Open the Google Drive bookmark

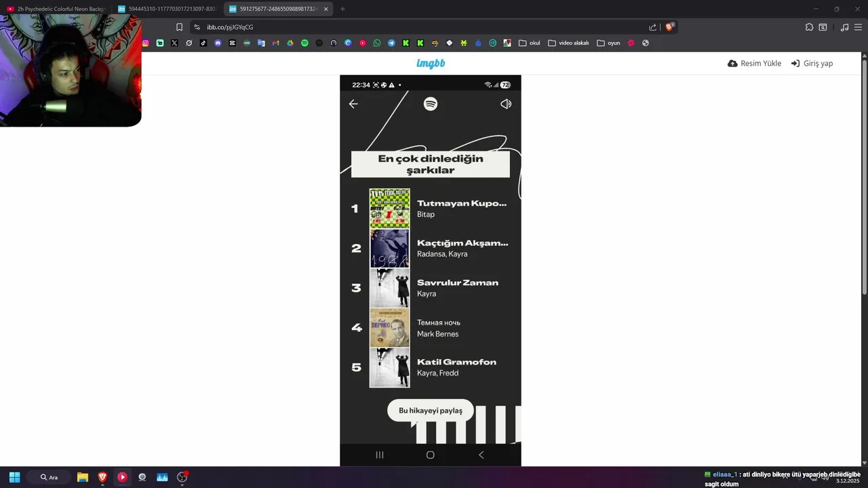point(290,43)
